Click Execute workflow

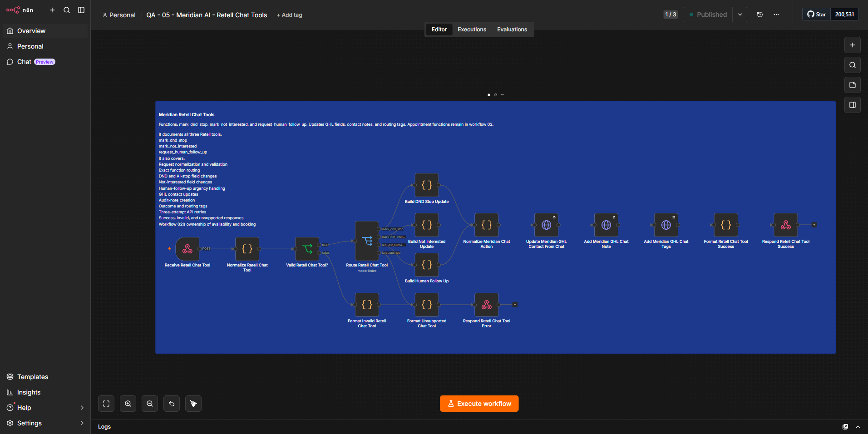(x=479, y=404)
